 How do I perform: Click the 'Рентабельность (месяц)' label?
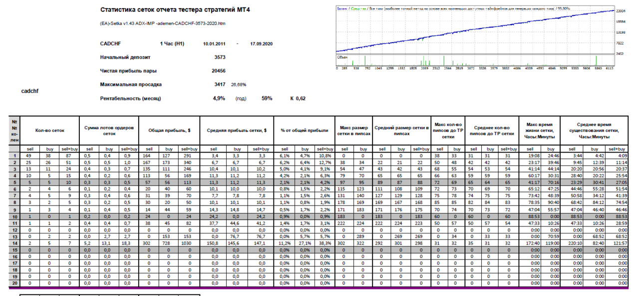131,98
